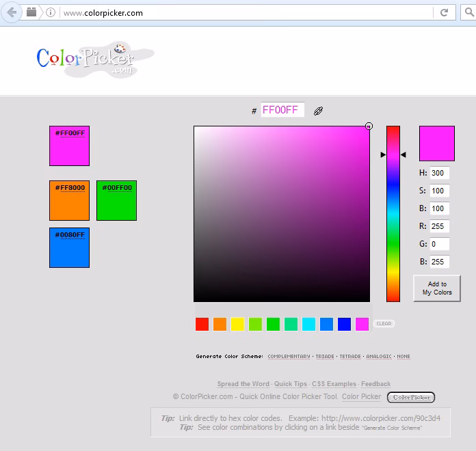Open the CSS Examples link
476x451 pixels.
[x=334, y=384]
